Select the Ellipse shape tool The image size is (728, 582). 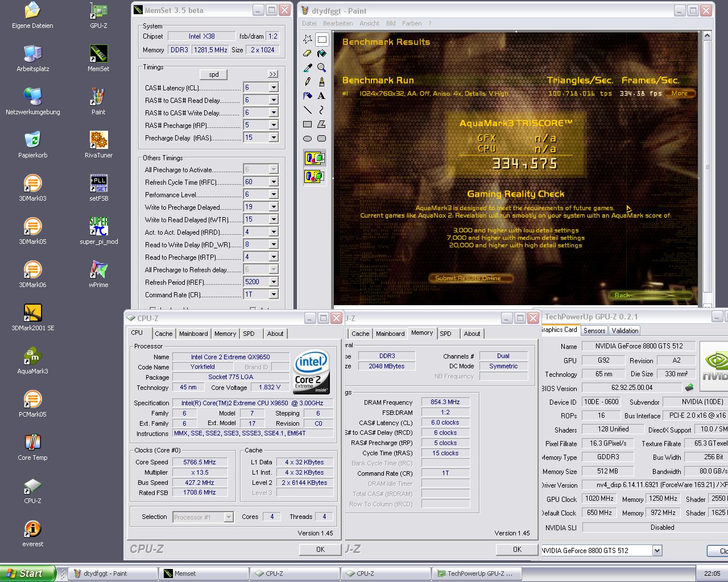[x=308, y=139]
